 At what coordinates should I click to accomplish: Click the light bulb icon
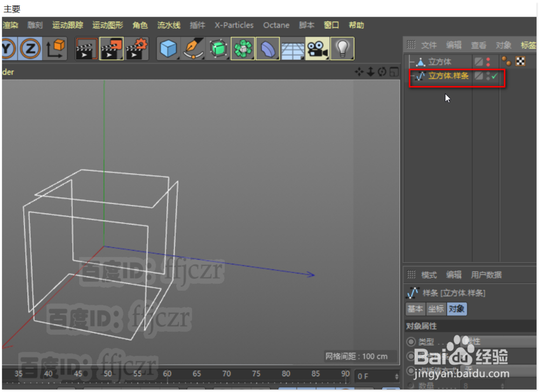tap(342, 49)
